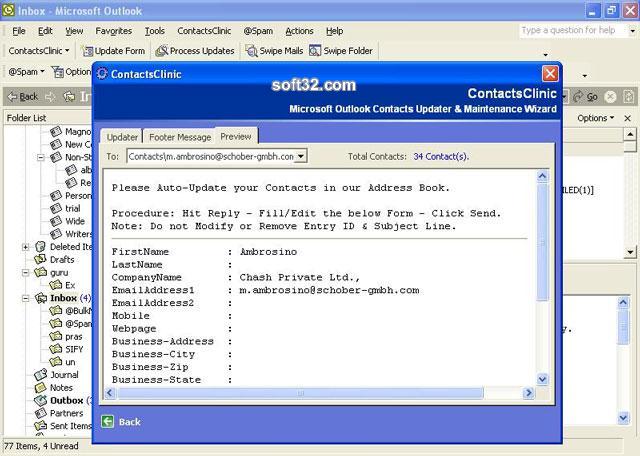Image resolution: width=640 pixels, height=456 pixels.
Task: Click the Folder List header
Action: coord(27,118)
